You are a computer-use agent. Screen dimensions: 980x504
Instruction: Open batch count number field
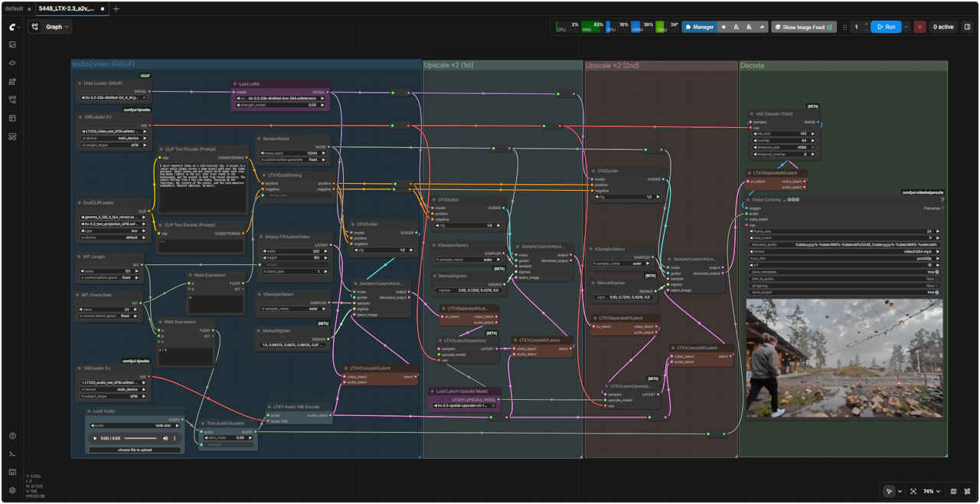point(856,27)
